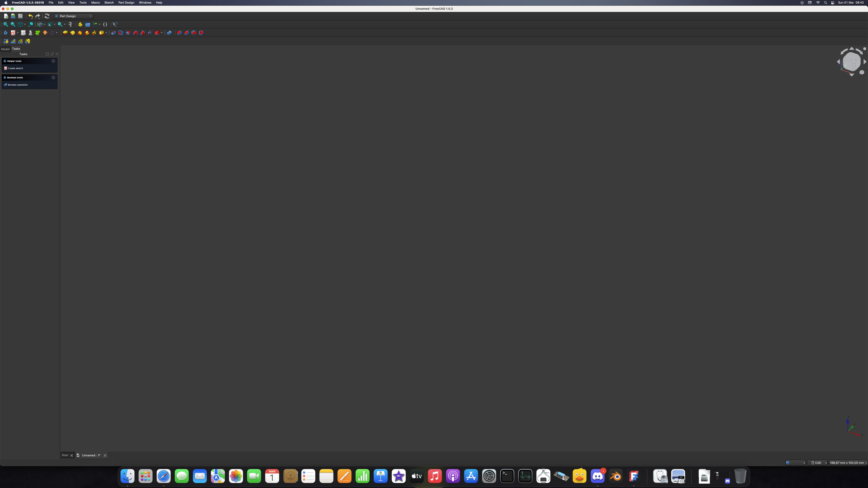Select the Fillet tool icon
Viewport: 868px width, 488px height.
coord(179,33)
